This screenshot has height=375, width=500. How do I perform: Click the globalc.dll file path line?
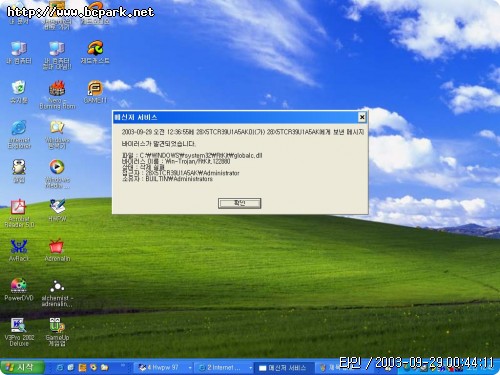click(x=192, y=155)
